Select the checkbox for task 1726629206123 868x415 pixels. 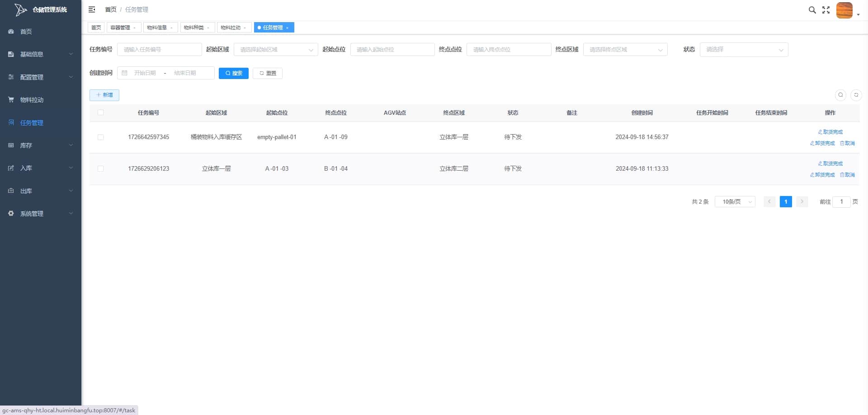[100, 169]
